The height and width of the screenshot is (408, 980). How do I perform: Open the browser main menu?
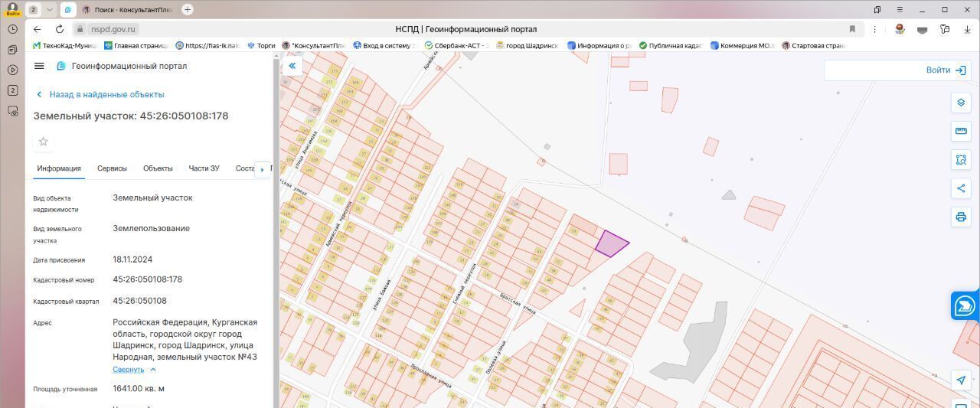point(900,9)
